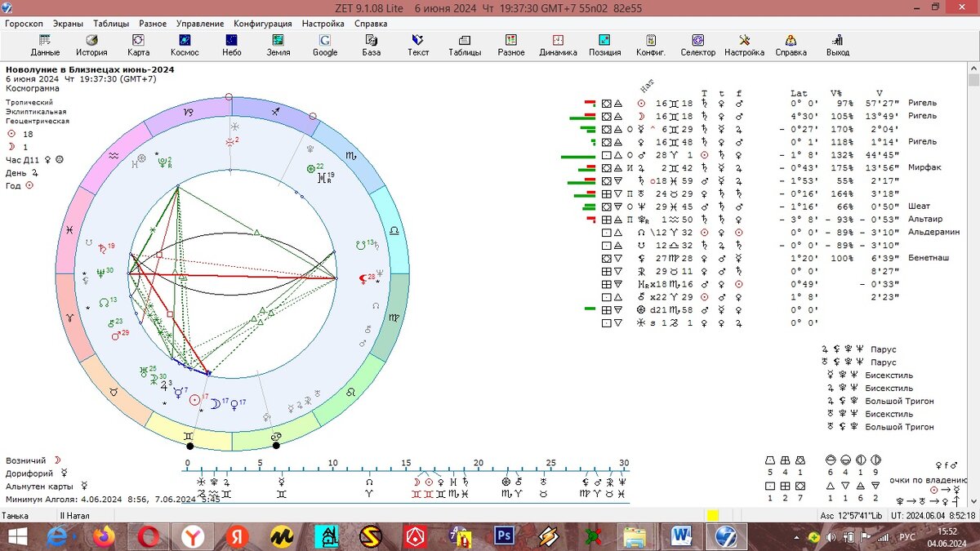Open the Экраны menu
980x551 pixels.
[x=69, y=24]
